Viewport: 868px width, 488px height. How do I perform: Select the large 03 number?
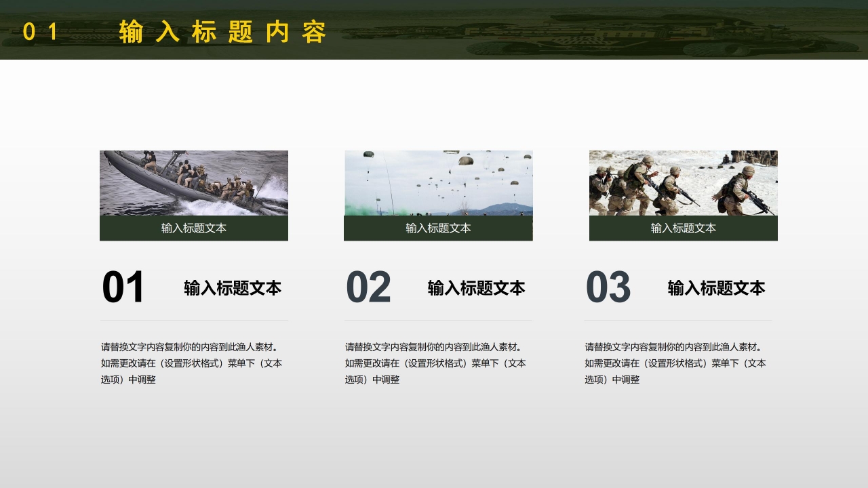click(x=608, y=287)
